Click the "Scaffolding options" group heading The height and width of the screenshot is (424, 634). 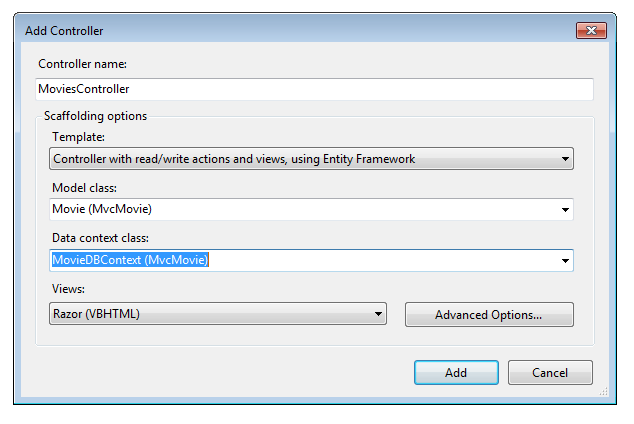tap(95, 116)
